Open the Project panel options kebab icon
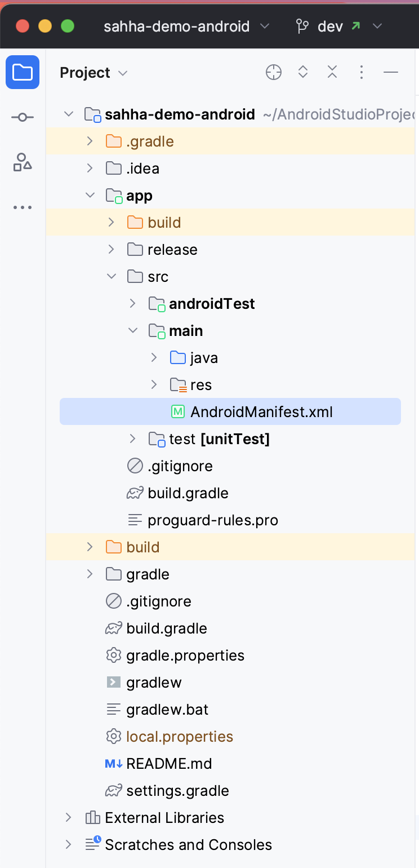This screenshot has width=419, height=868. (361, 72)
